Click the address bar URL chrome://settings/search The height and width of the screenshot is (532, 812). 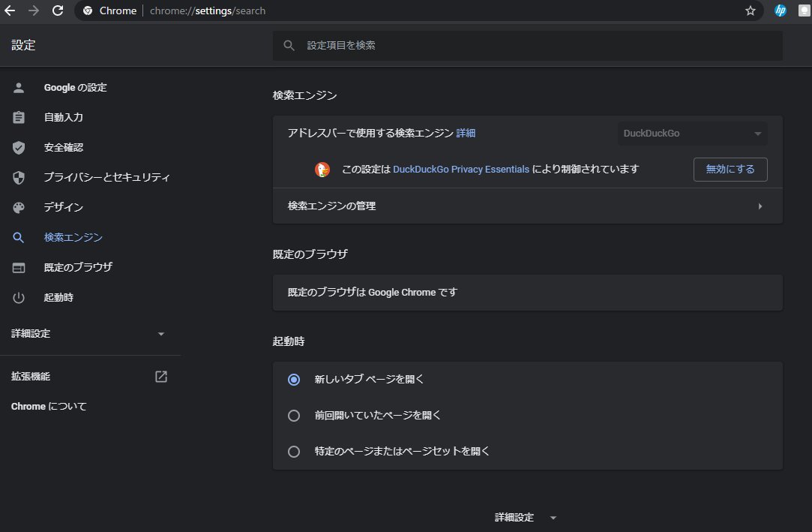click(x=208, y=11)
